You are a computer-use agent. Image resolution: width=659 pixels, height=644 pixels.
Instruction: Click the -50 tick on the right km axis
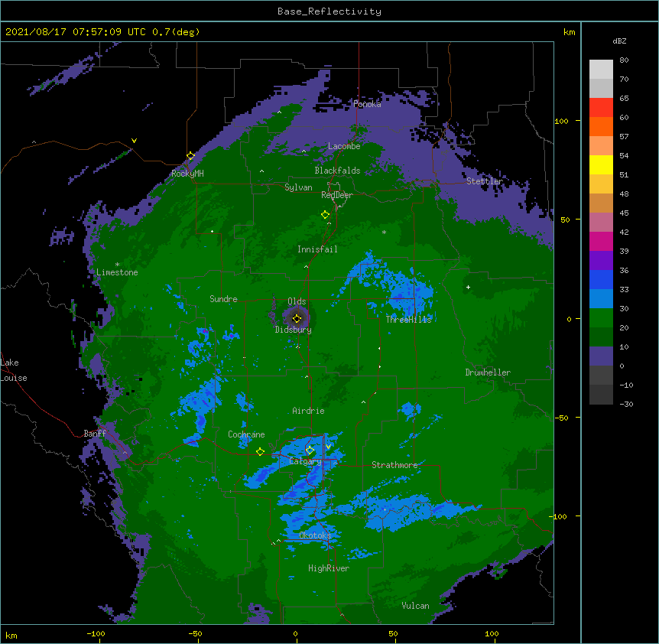(561, 418)
